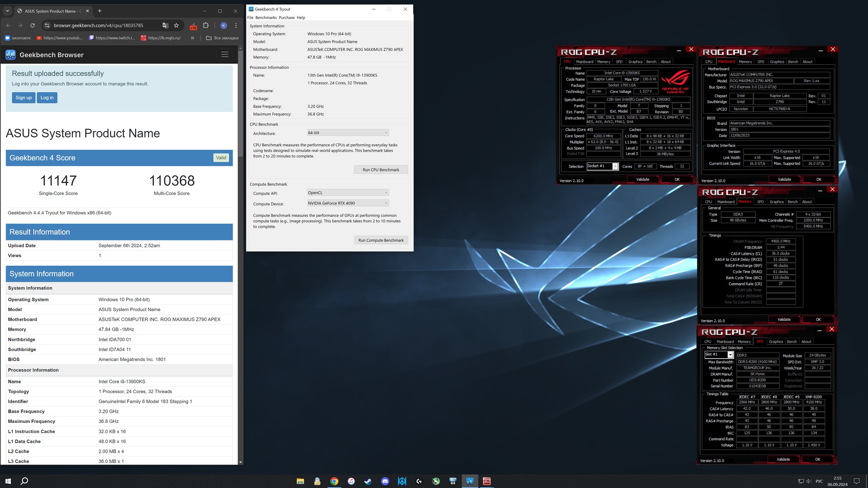This screenshot has width=868, height=488.
Task: Bookmark this page with the star icon
Action: 176,25
